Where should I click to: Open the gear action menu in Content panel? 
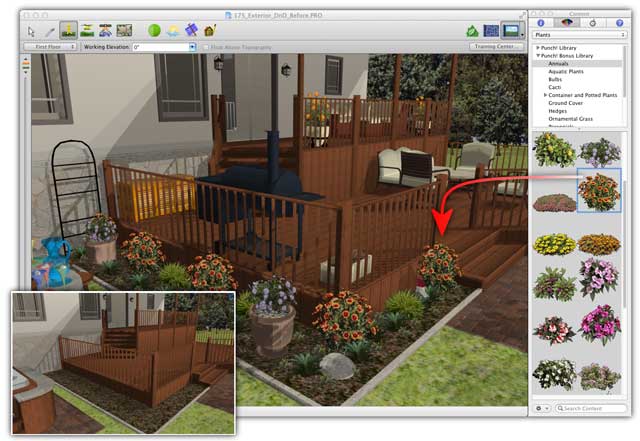coord(544,408)
